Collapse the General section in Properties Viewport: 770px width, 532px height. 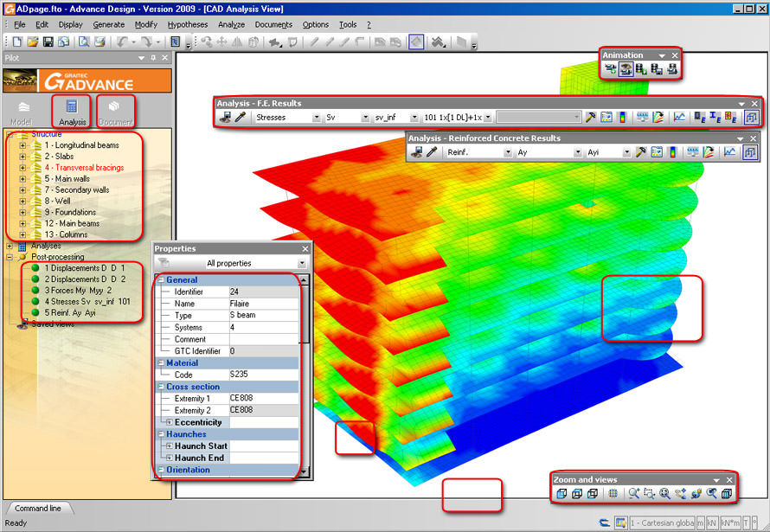click(161, 279)
